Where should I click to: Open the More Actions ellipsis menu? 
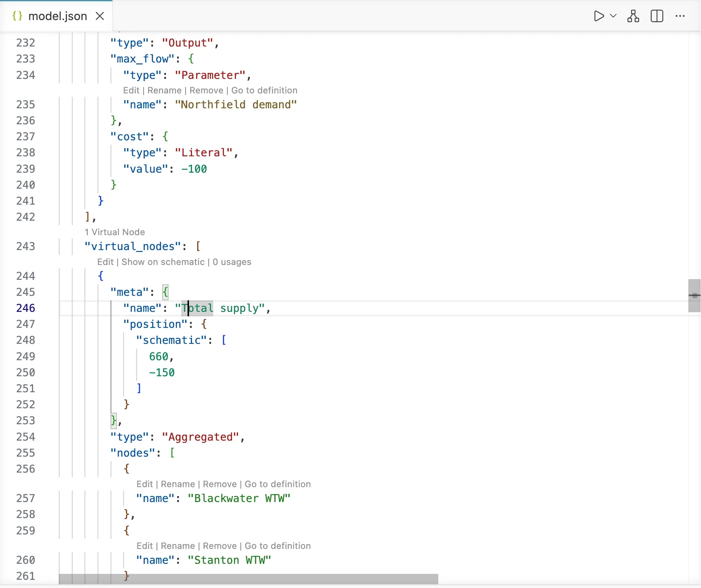click(680, 16)
